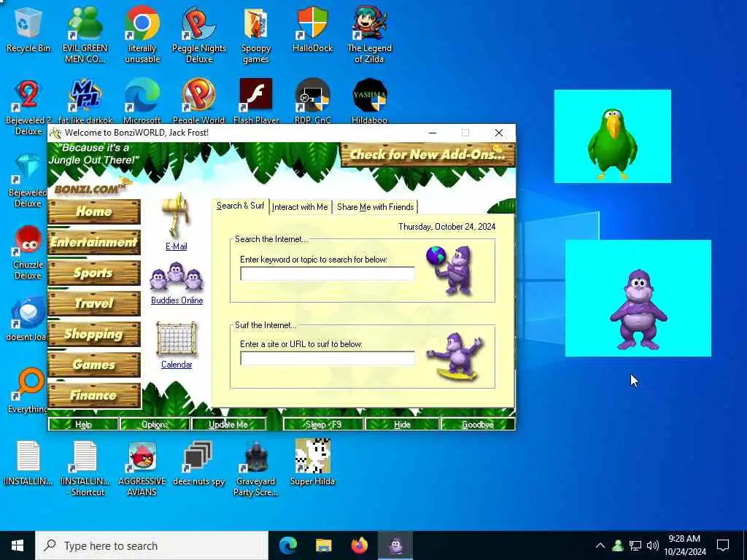Select the 'deez nuts spy' icon
The image size is (747, 560).
[x=198, y=463]
